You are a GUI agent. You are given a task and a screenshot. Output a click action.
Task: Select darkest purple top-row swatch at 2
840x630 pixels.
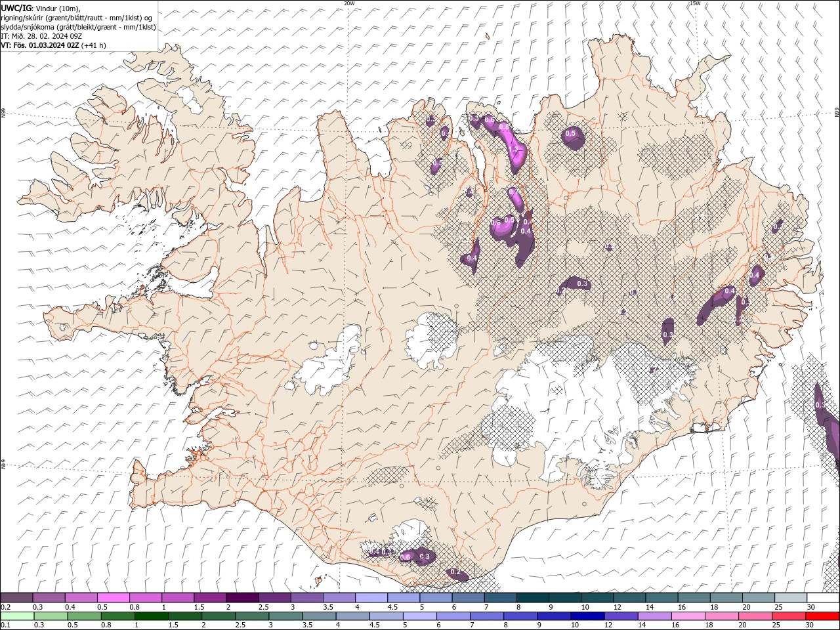click(x=241, y=598)
